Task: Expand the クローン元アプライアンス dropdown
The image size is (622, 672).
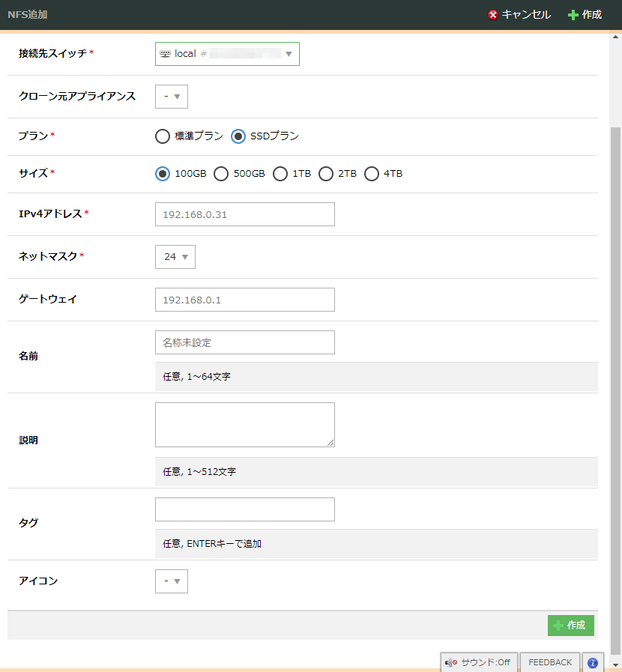Action: click(x=172, y=97)
